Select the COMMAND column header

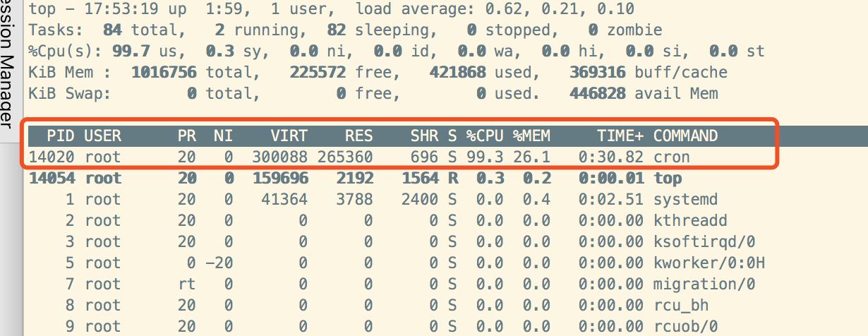coord(685,136)
